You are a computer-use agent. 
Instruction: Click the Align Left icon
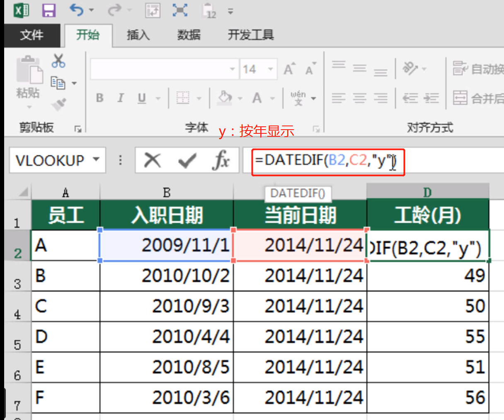[x=339, y=98]
